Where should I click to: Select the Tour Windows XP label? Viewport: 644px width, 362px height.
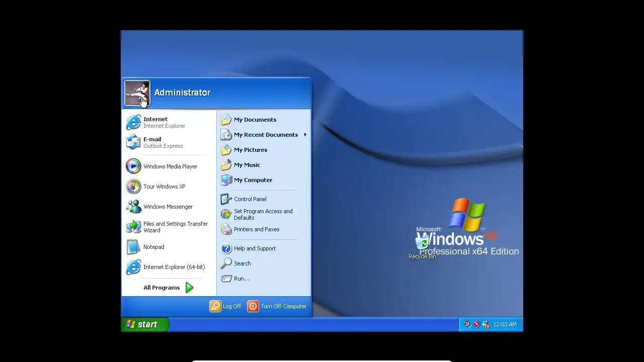coord(165,187)
